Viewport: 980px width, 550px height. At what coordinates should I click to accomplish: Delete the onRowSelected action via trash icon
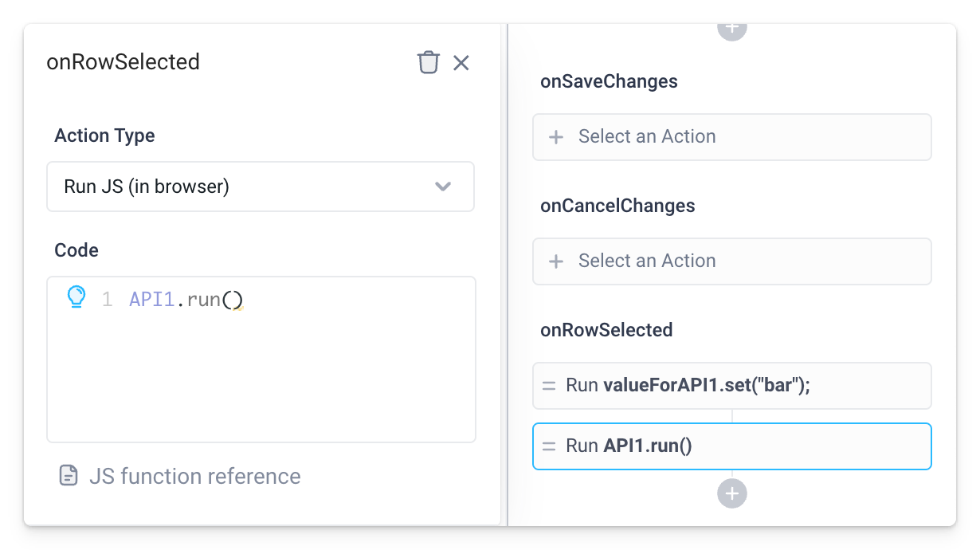click(429, 62)
